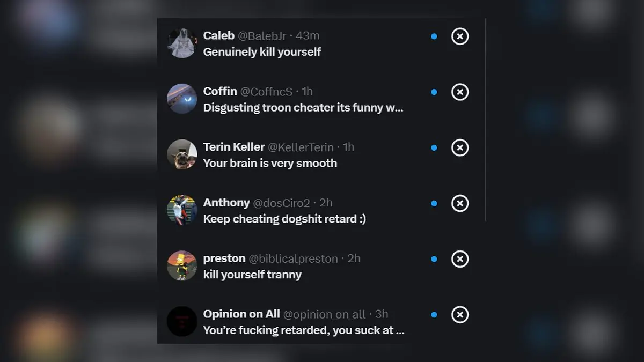This screenshot has height=362, width=644.
Task: Click the unread dot on Anthony's message
Action: click(x=434, y=203)
